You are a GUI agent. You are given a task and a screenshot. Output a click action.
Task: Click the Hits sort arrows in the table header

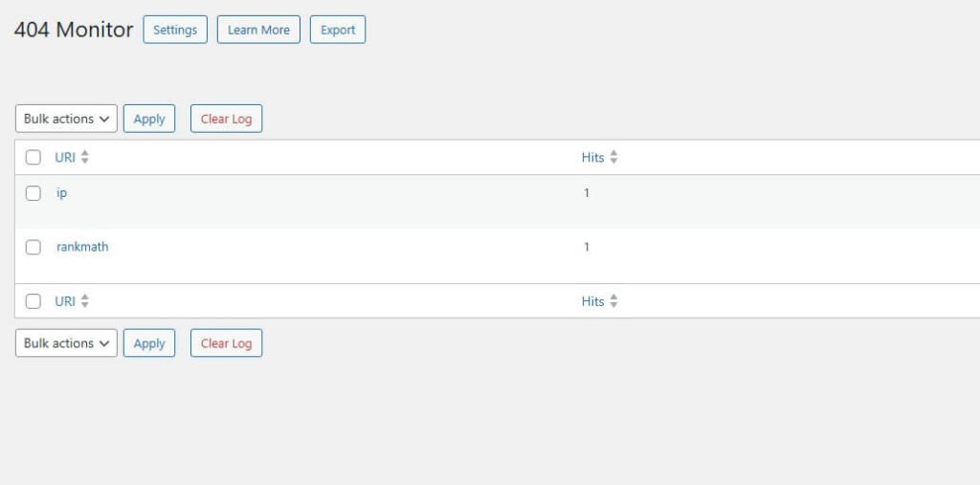click(613, 158)
